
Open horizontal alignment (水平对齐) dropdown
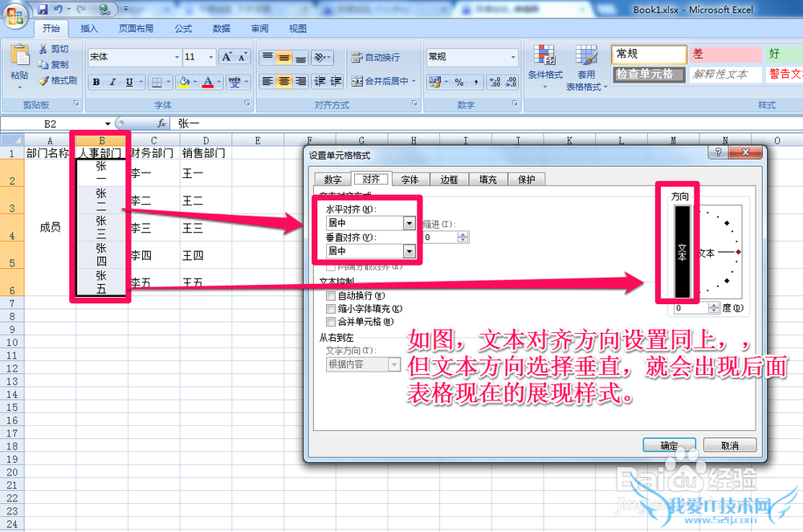click(409, 223)
